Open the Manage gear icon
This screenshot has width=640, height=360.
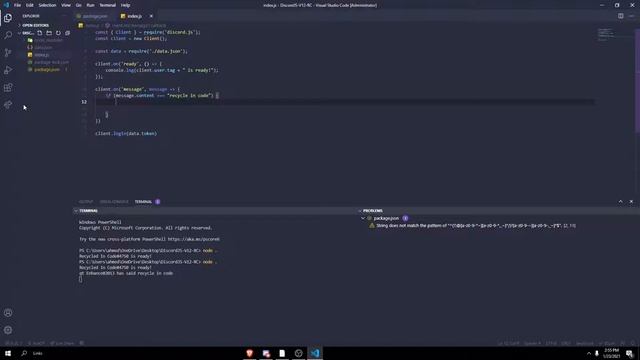pos(8,330)
